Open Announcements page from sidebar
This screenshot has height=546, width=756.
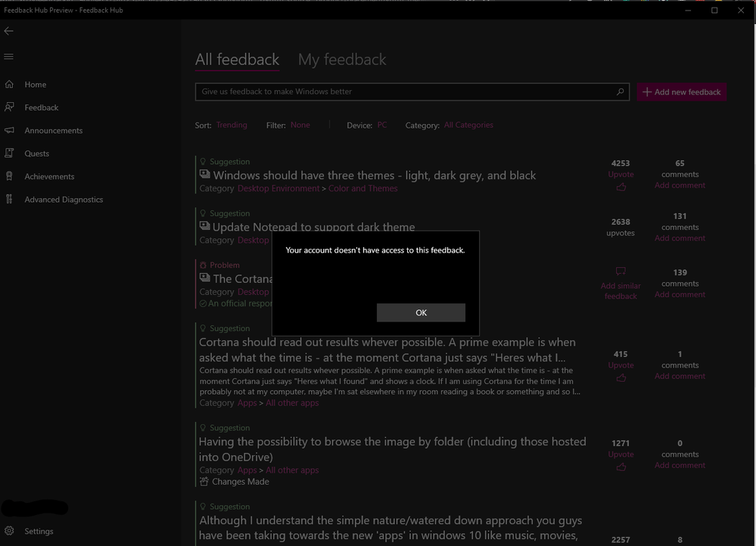click(54, 131)
